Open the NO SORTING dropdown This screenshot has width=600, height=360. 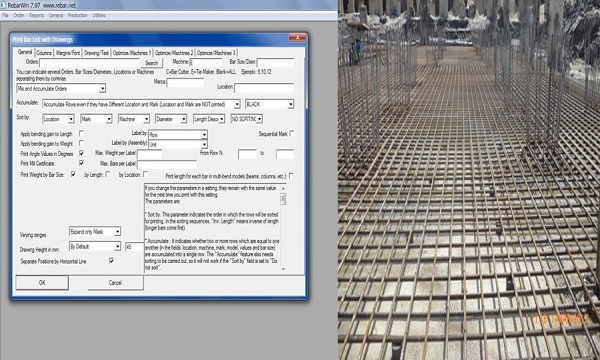coord(259,119)
